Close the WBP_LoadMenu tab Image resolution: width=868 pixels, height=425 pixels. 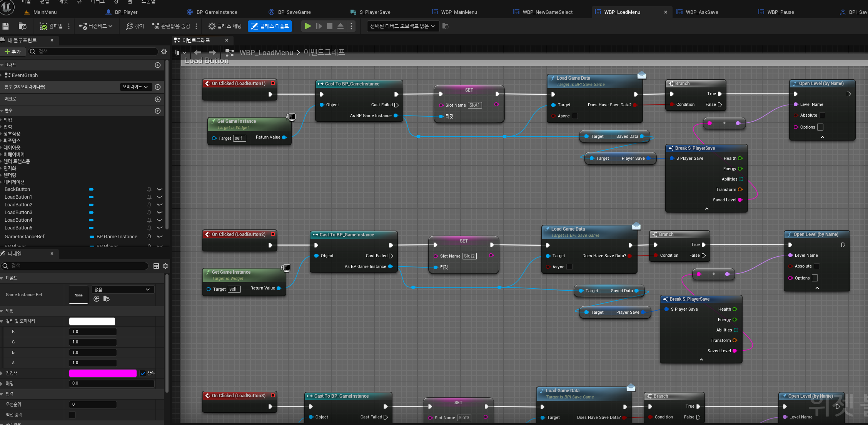[x=666, y=12]
